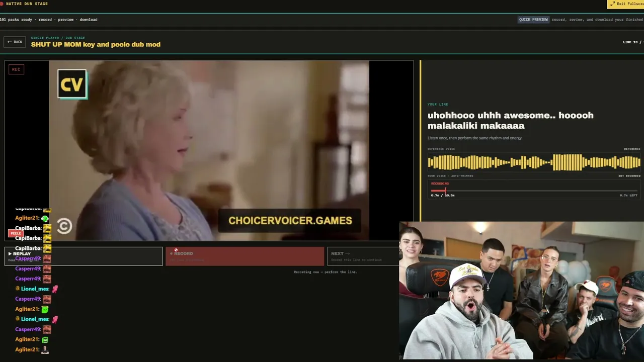The height and width of the screenshot is (362, 644).
Task: Click the recording progress bar
Action: point(534,191)
